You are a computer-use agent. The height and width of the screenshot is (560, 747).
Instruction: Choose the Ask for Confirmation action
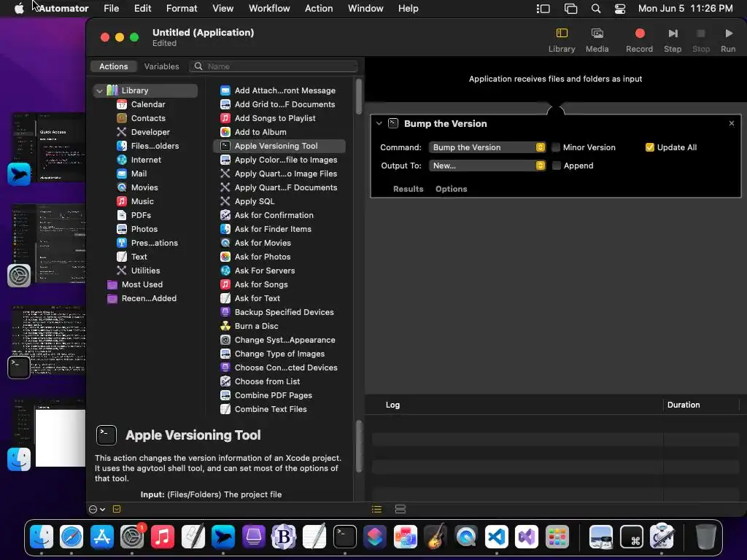pyautogui.click(x=274, y=215)
